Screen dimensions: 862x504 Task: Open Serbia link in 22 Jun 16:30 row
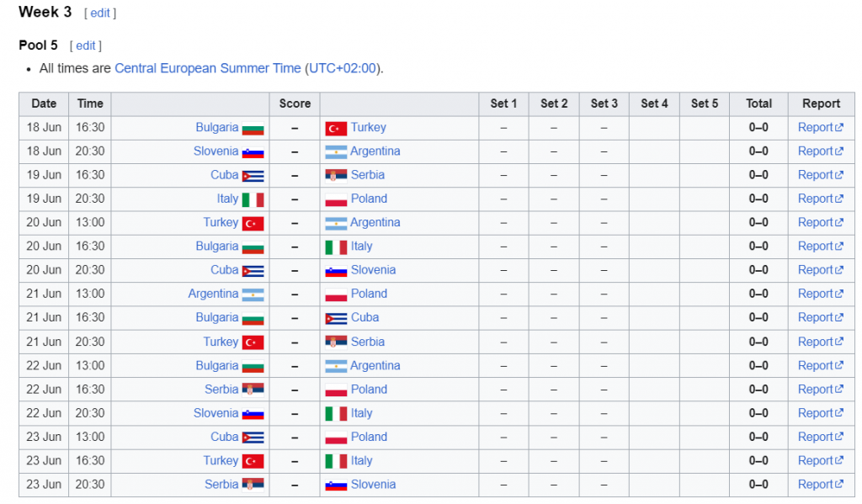221,390
